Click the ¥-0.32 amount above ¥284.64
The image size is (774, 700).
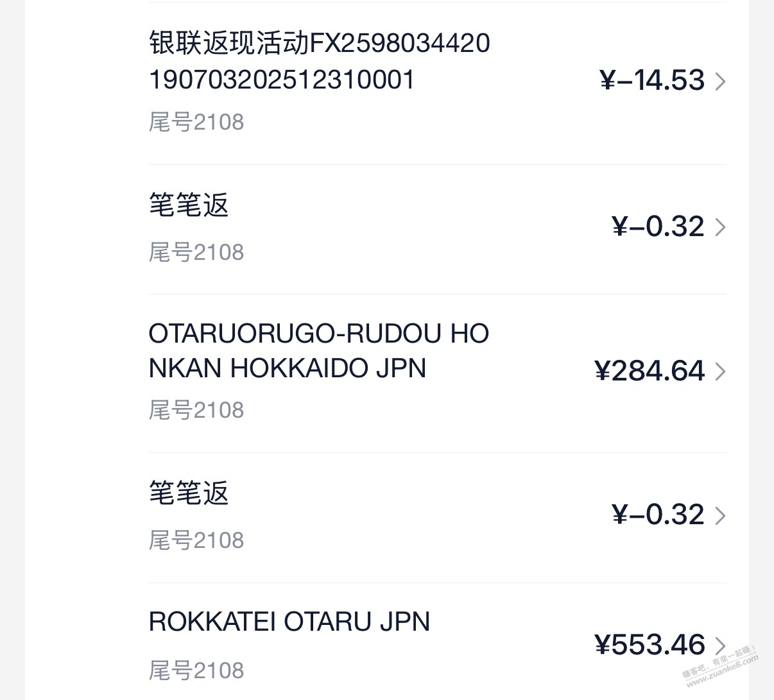point(658,226)
